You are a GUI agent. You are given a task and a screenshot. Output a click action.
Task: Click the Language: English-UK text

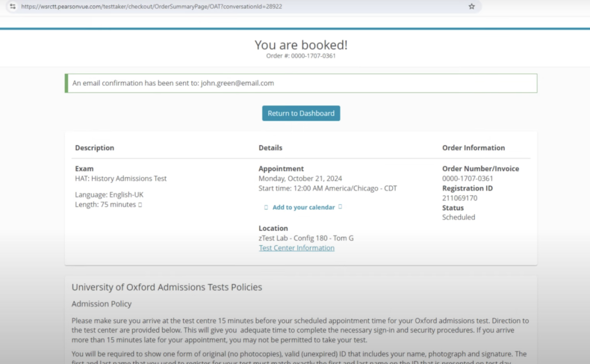(109, 195)
